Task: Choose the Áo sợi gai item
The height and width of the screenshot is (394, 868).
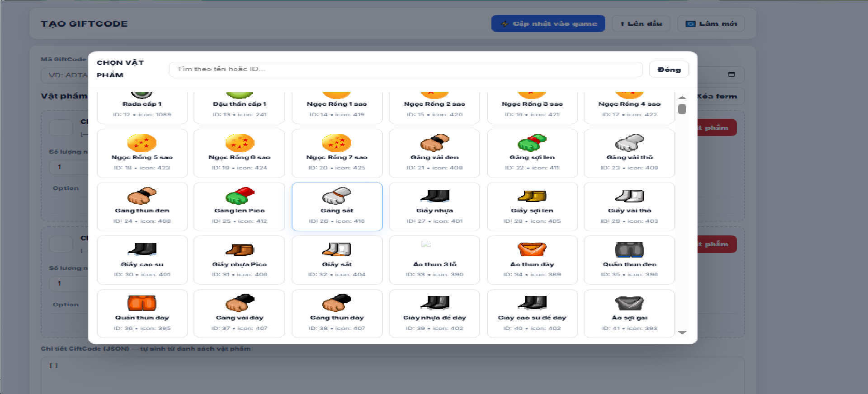Action: [629, 313]
